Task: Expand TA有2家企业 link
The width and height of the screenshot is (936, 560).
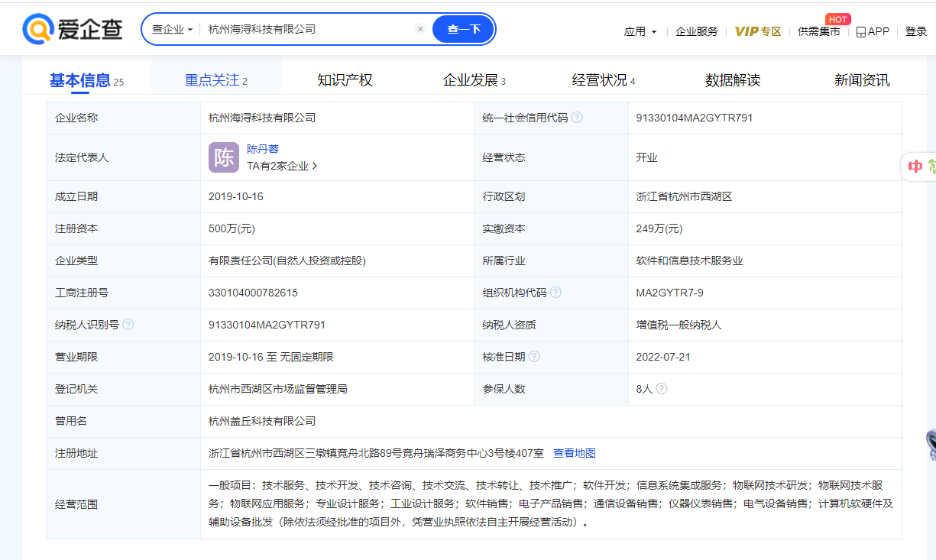Action: click(282, 166)
